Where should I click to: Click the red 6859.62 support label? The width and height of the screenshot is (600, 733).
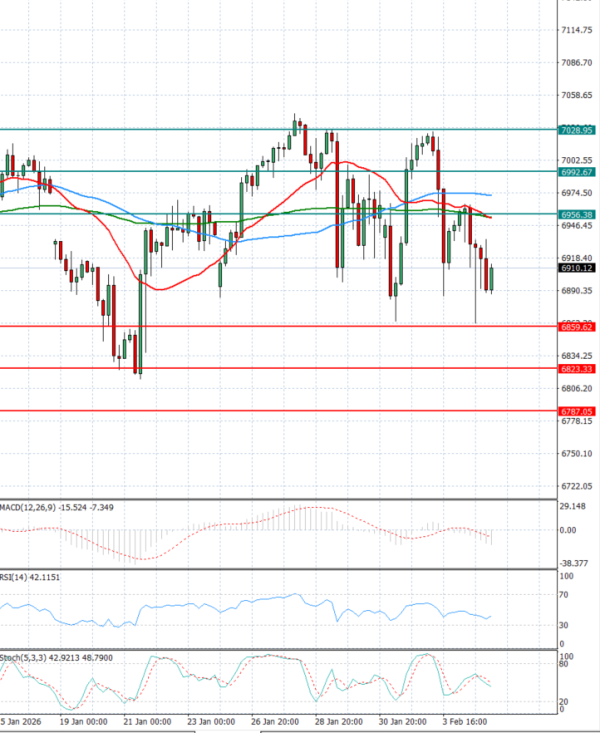pos(578,326)
